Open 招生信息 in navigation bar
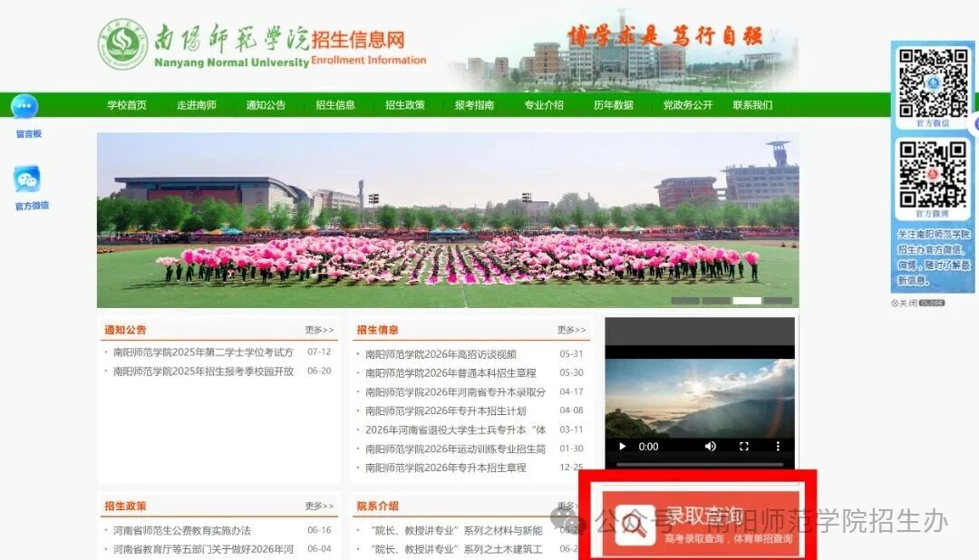Viewport: 979px width, 560px height. coord(335,105)
